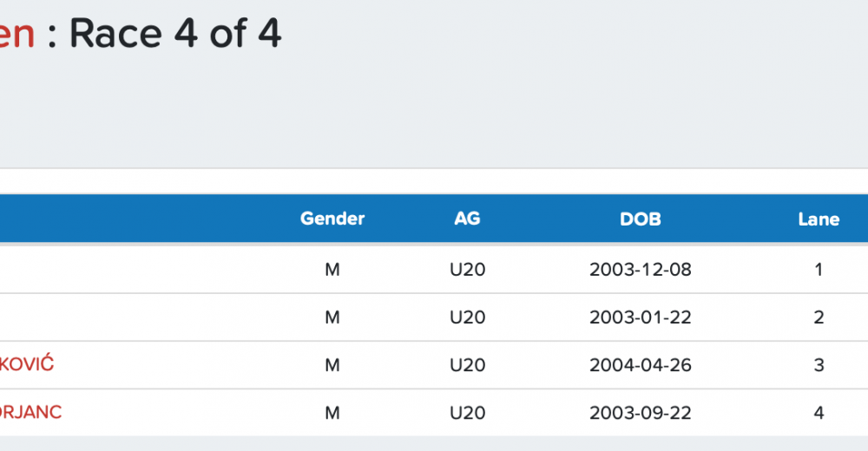This screenshot has height=451, width=868.
Task: Select the lane 3 cell
Action: 819,365
